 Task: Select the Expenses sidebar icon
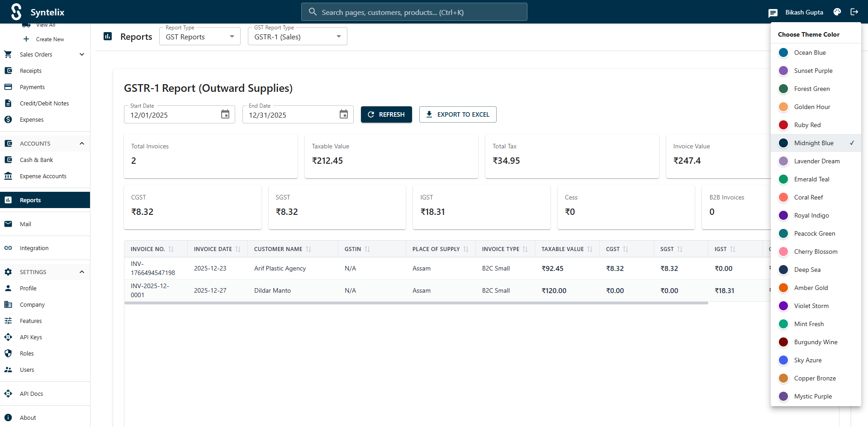(x=8, y=119)
